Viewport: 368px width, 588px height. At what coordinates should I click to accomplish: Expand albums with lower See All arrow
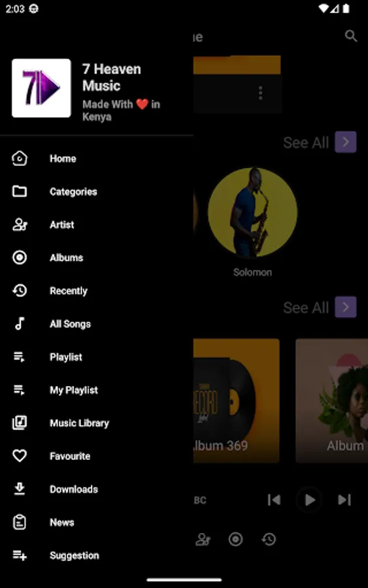pyautogui.click(x=346, y=307)
